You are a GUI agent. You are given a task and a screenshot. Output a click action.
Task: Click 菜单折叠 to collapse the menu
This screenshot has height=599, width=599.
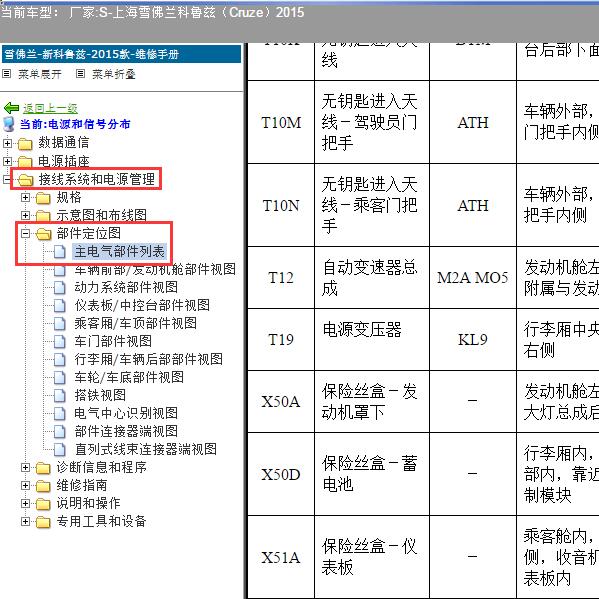114,74
